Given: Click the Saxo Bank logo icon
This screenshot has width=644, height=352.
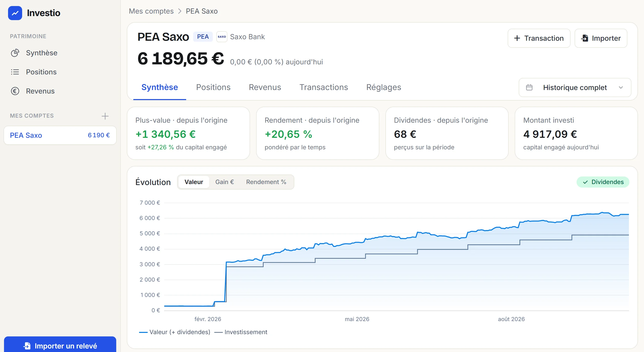Looking at the screenshot, I should [x=222, y=37].
